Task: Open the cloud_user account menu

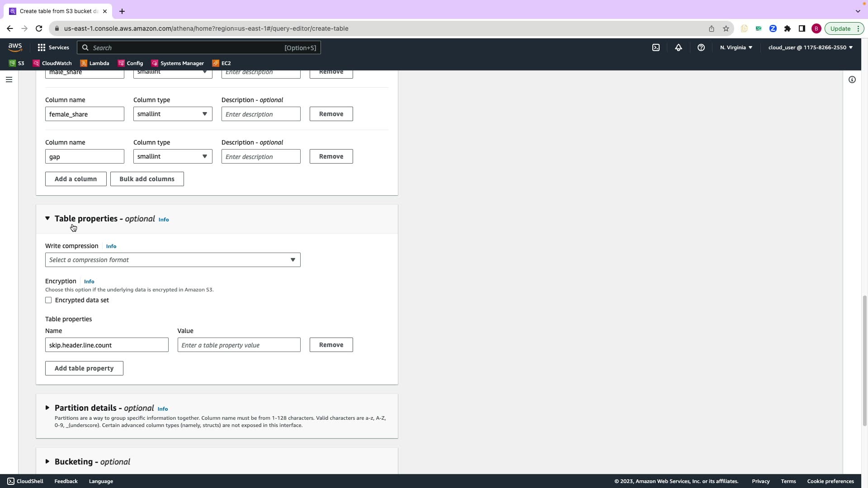Action: tap(810, 47)
